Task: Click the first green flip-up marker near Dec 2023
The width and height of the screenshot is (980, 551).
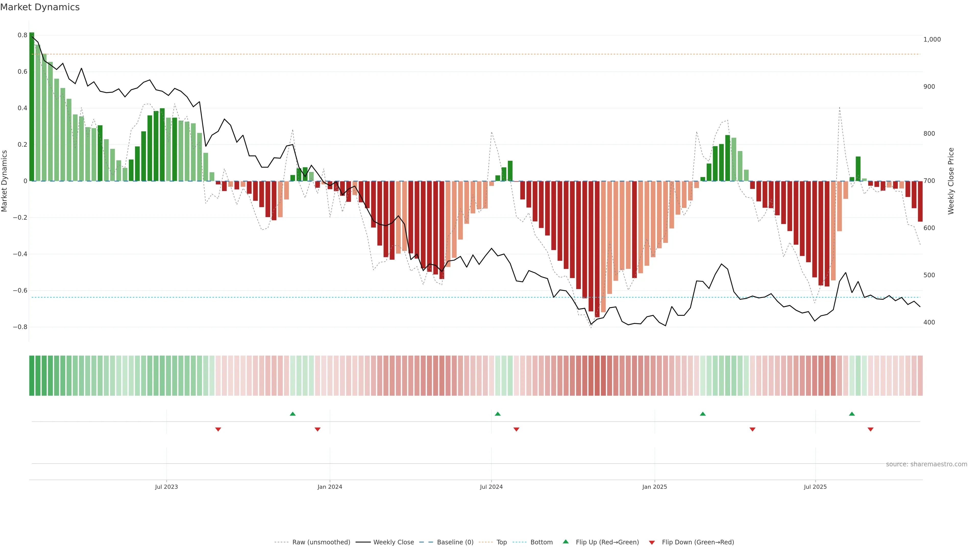Action: click(292, 414)
